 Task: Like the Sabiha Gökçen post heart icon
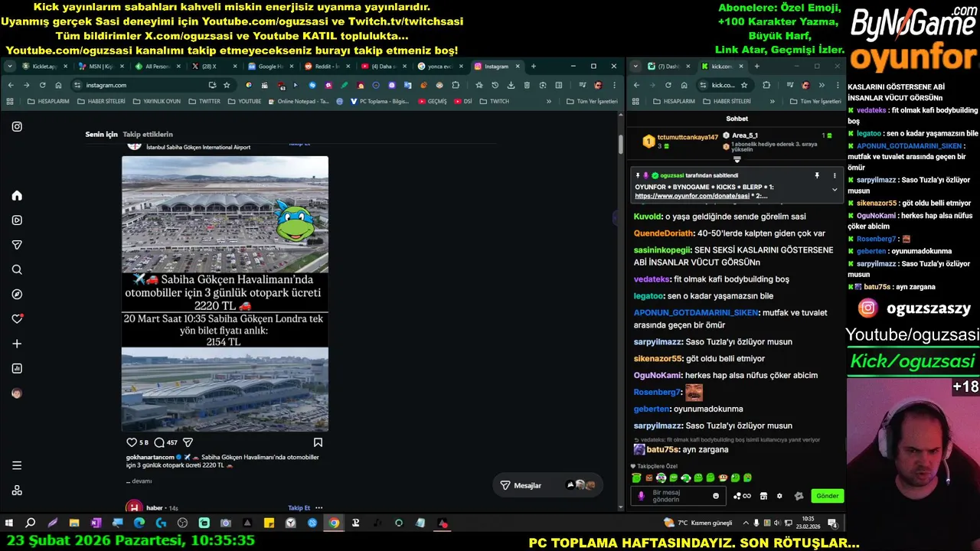tap(131, 442)
